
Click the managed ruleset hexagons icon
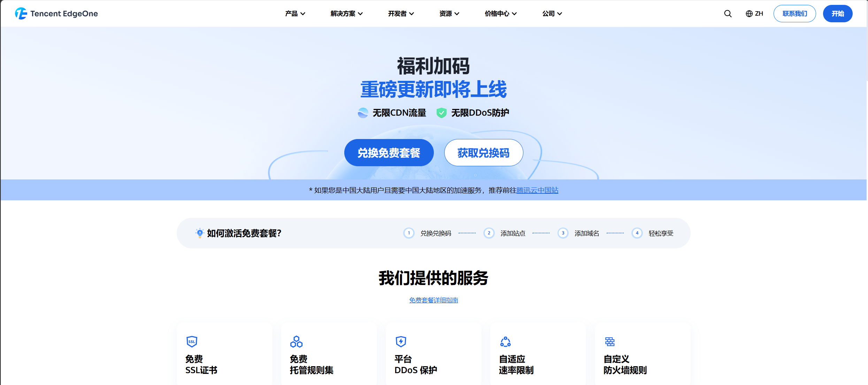[296, 341]
